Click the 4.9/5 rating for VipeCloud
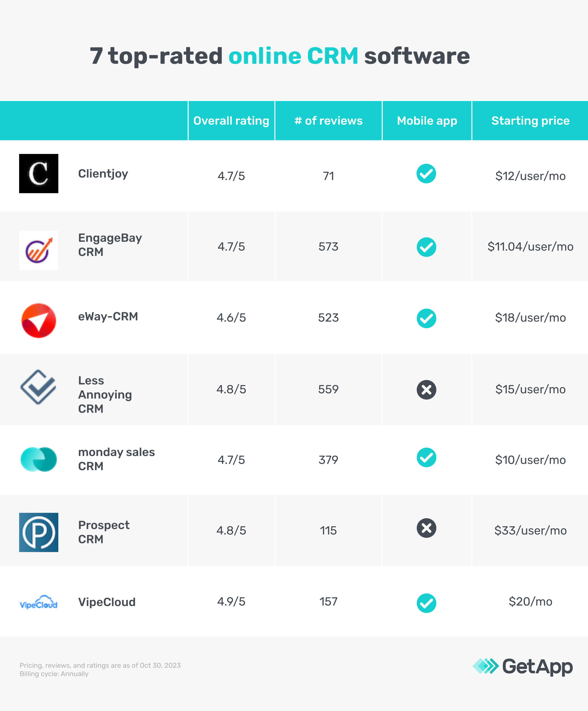 point(231,601)
